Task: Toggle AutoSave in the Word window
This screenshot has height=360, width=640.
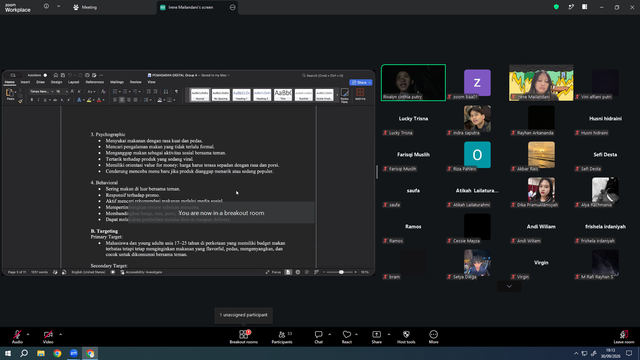Action: point(45,75)
